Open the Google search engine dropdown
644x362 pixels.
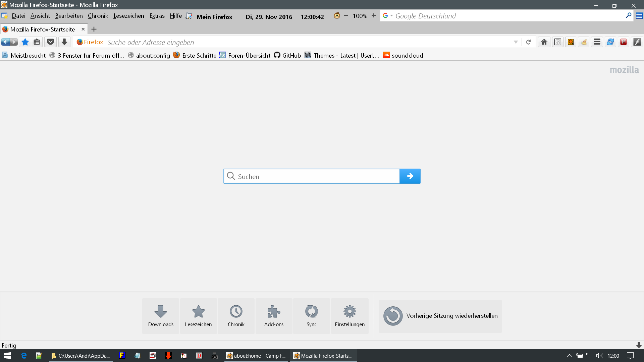point(388,16)
